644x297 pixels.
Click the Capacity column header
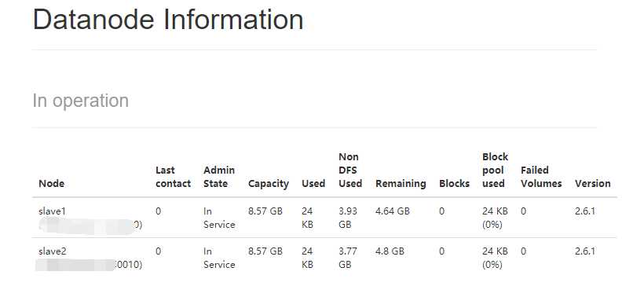click(269, 184)
